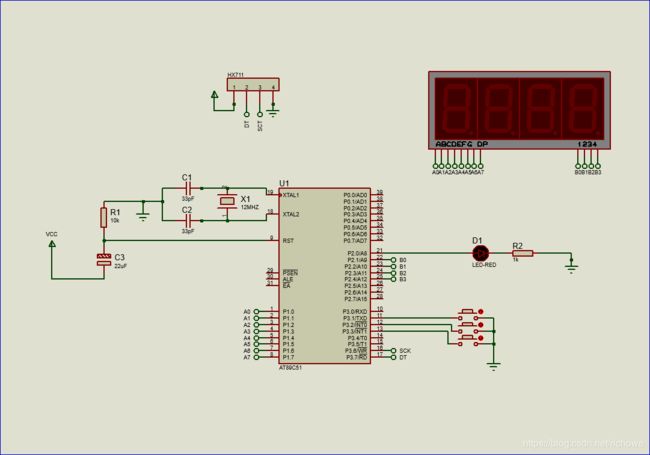Click the 1234 digit legend on display

587,144
